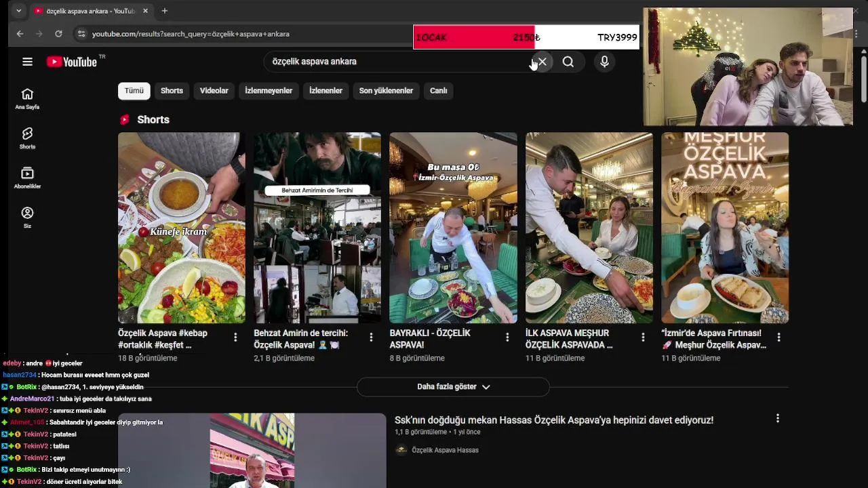The height and width of the screenshot is (488, 868).
Task: Click the YouTube logo
Action: [x=72, y=62]
